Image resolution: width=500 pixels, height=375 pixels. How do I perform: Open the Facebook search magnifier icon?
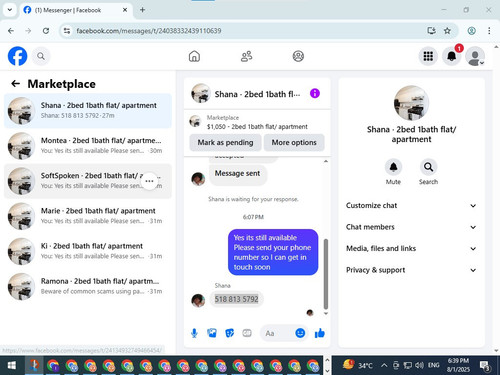[x=41, y=56]
